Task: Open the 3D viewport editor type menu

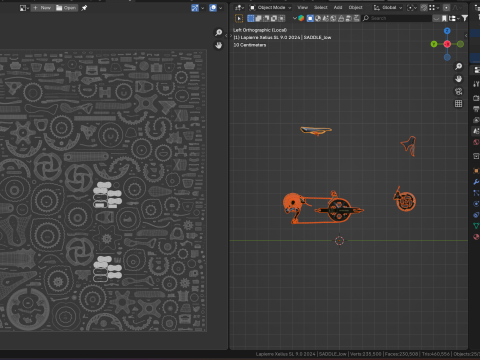Action: click(239, 7)
